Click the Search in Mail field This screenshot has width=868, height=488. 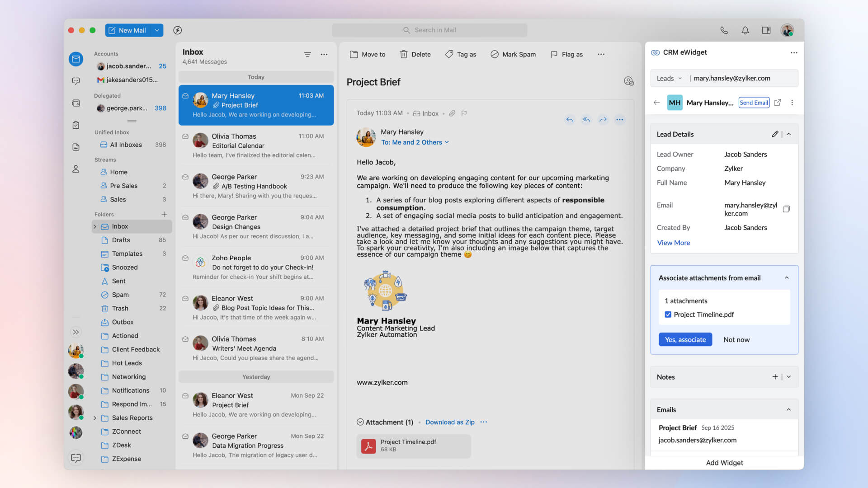429,30
